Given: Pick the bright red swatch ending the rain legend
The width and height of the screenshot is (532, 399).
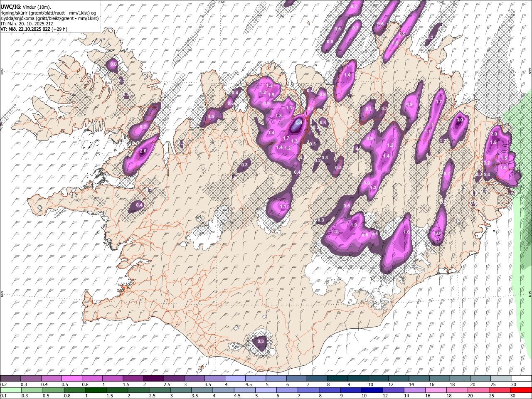Looking at the screenshot, I should (521, 390).
